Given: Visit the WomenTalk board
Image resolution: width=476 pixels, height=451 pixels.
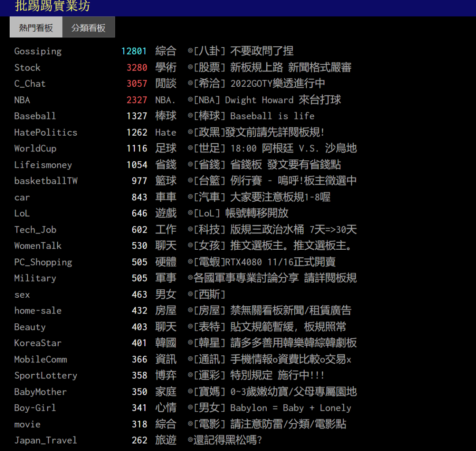Looking at the screenshot, I should pos(38,246).
